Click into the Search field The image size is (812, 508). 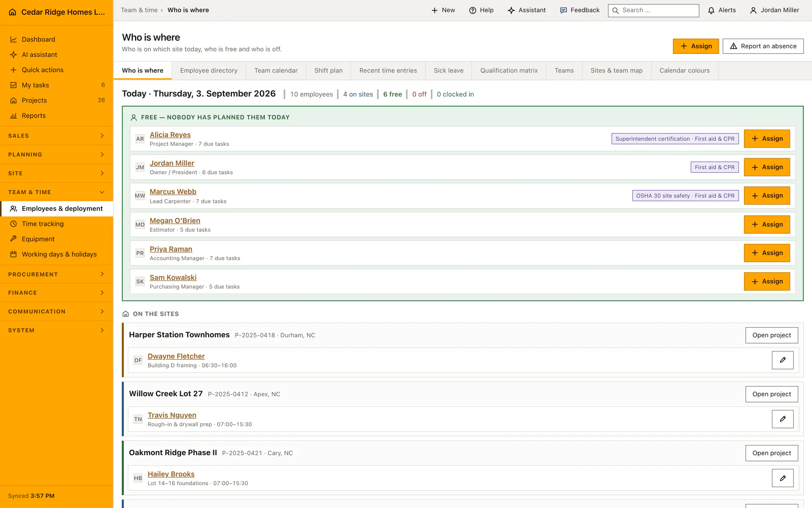[x=654, y=10]
